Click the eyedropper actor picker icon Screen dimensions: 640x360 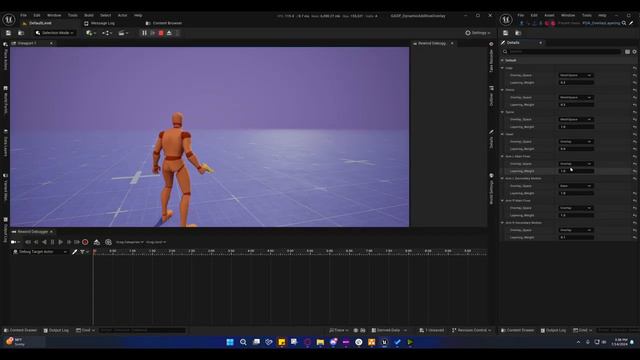point(75,252)
